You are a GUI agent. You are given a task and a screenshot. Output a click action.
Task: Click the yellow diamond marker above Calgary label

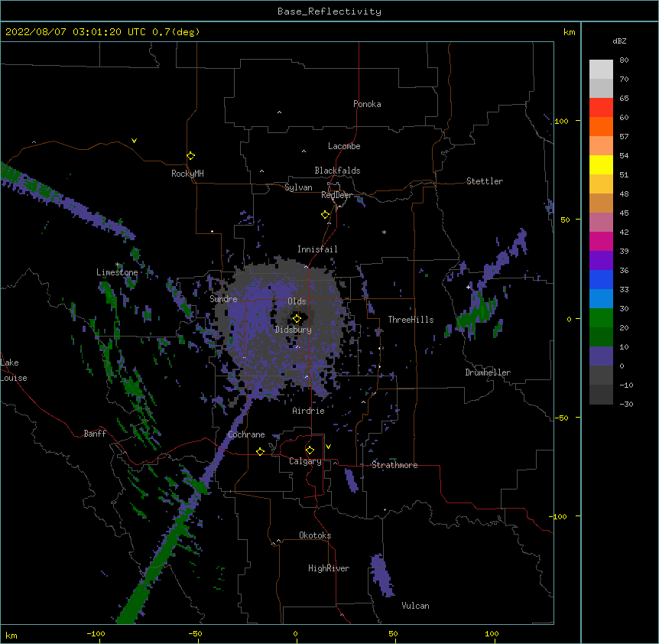coord(310,450)
